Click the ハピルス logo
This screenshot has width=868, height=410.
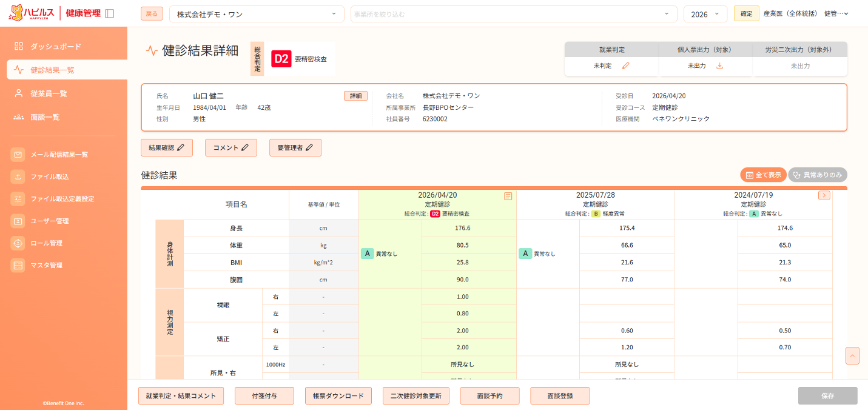click(x=32, y=13)
